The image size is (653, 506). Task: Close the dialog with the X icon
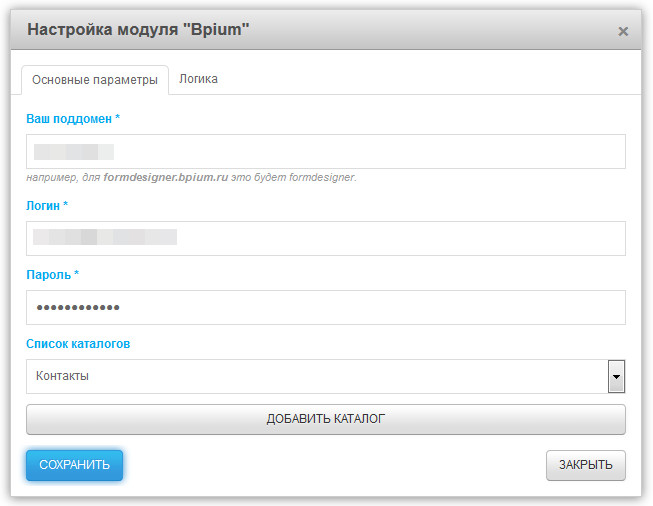[623, 31]
